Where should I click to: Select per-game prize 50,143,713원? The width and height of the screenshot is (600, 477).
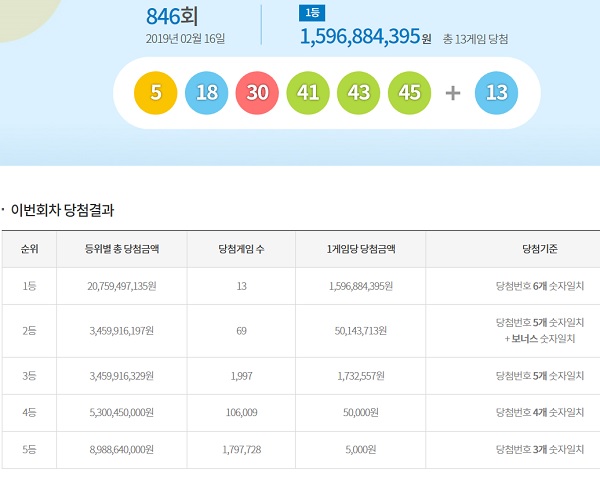click(361, 330)
